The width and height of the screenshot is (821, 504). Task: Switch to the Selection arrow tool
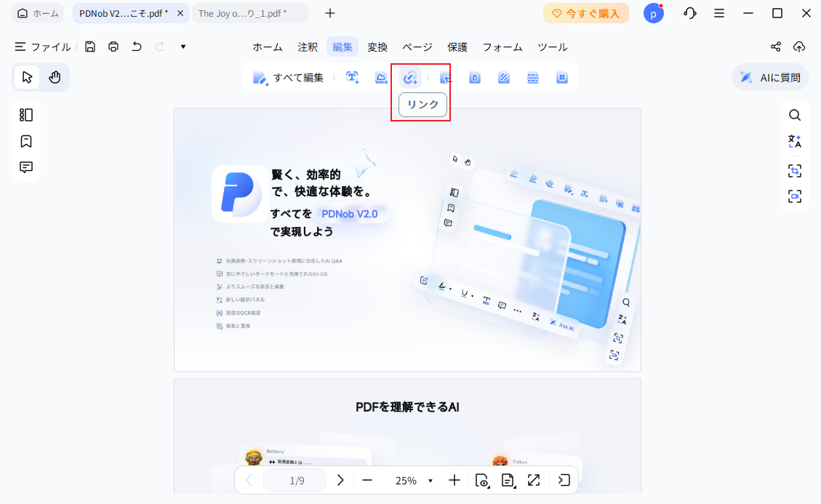(x=26, y=76)
